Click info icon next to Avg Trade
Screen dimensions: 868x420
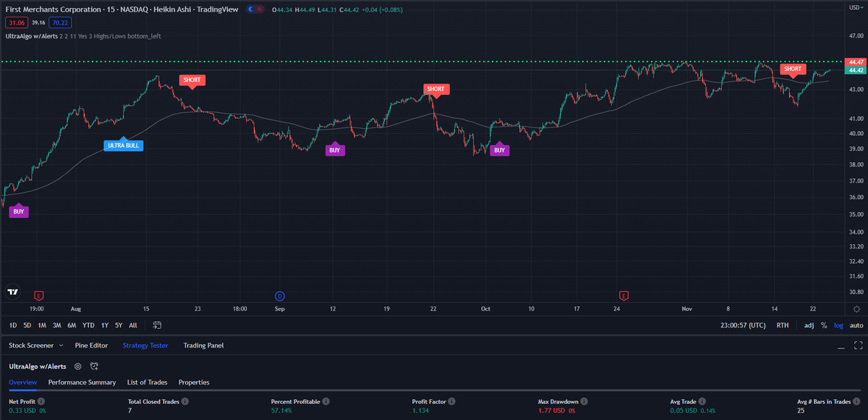(703, 401)
